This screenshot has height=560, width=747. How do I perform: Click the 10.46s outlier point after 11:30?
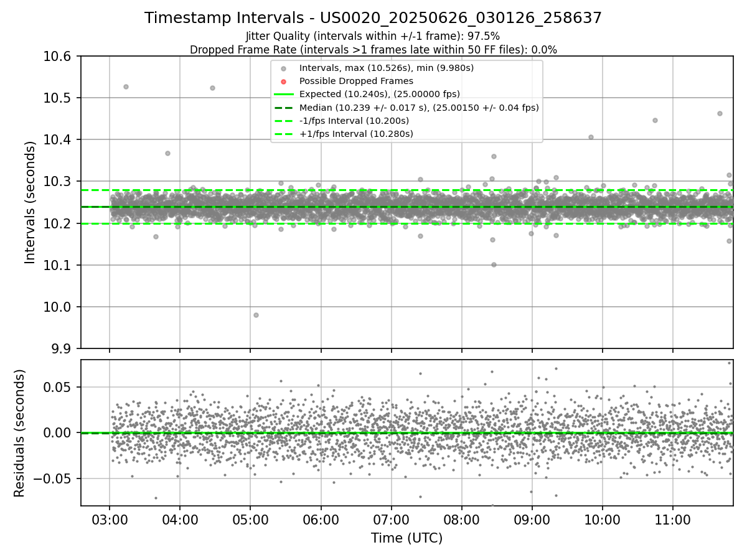pyautogui.click(x=720, y=113)
